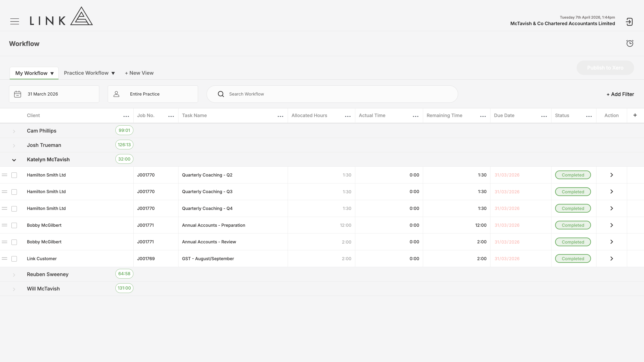
Task: Open the timer clock icon
Action: pos(630,44)
